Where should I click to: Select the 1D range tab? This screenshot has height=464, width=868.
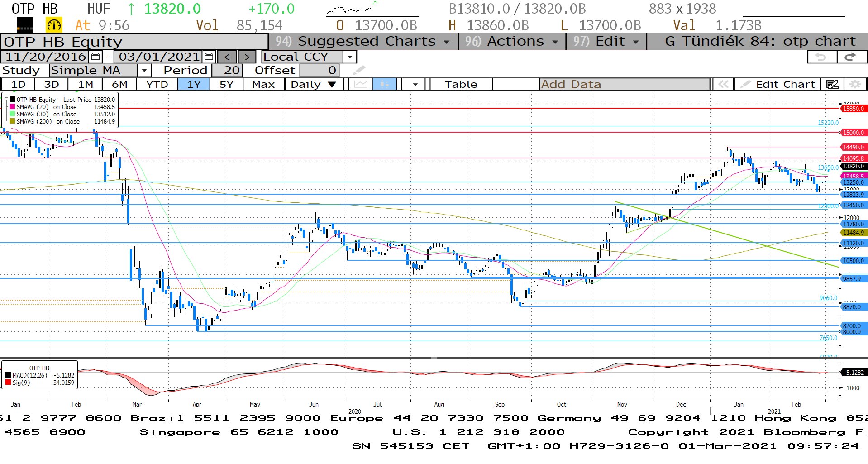click(18, 84)
